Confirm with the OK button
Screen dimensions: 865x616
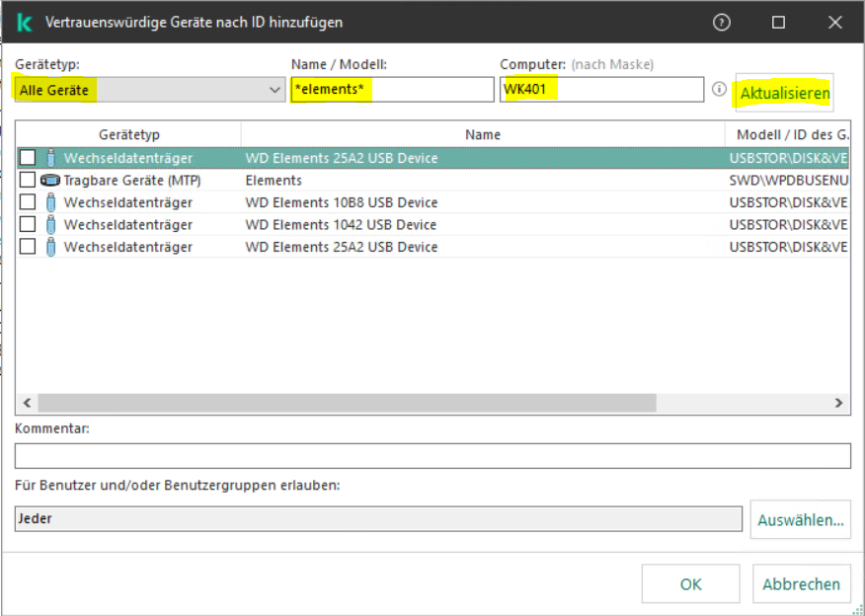691,584
